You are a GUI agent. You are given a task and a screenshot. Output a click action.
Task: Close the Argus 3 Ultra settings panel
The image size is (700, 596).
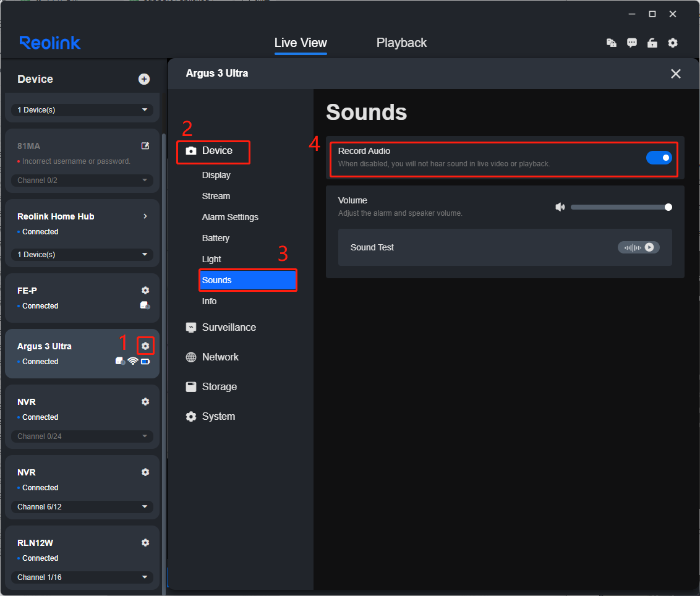click(675, 74)
